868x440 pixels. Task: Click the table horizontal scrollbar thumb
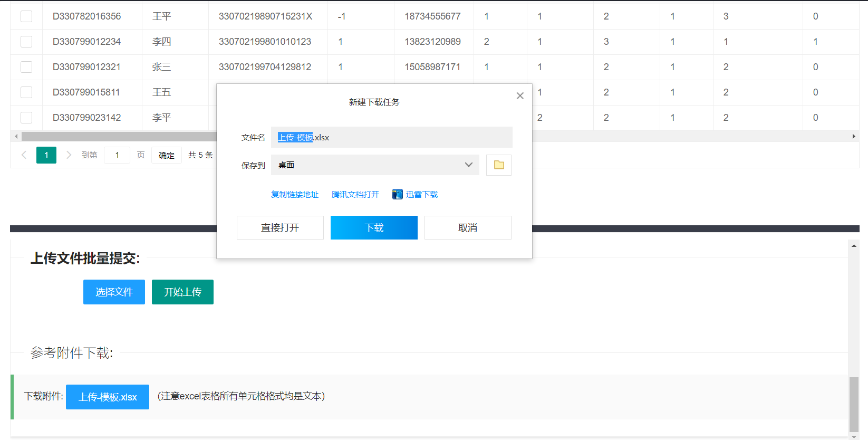[x=119, y=136]
